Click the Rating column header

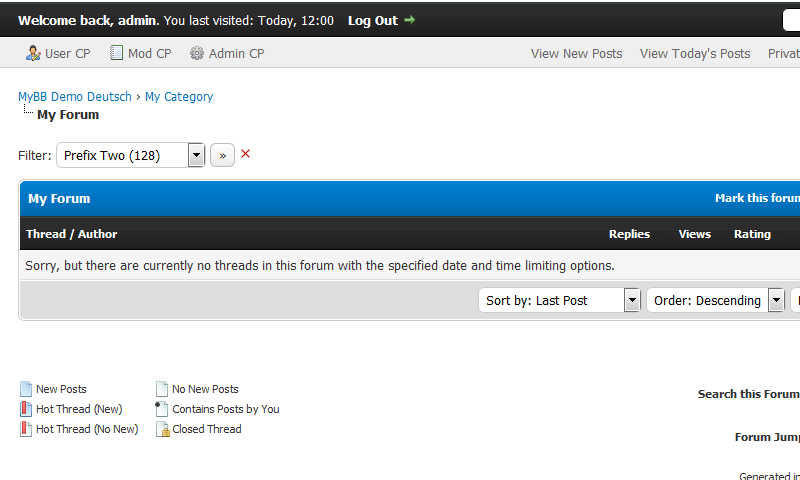(x=752, y=234)
